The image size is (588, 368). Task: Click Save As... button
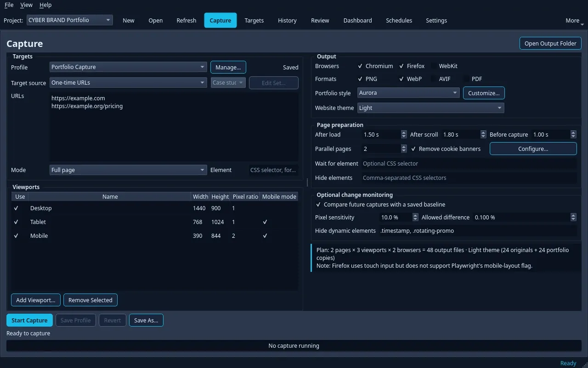click(146, 320)
